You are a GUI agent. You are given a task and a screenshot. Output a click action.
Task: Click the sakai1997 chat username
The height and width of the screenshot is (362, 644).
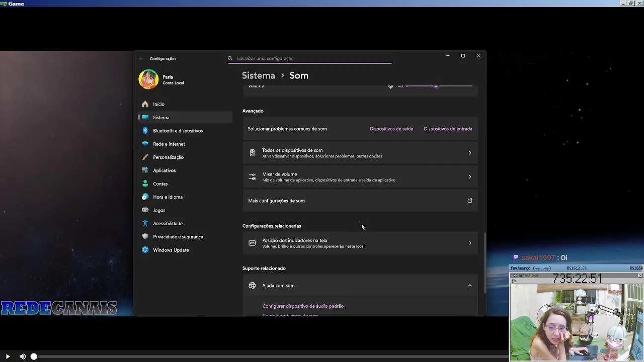(538, 257)
